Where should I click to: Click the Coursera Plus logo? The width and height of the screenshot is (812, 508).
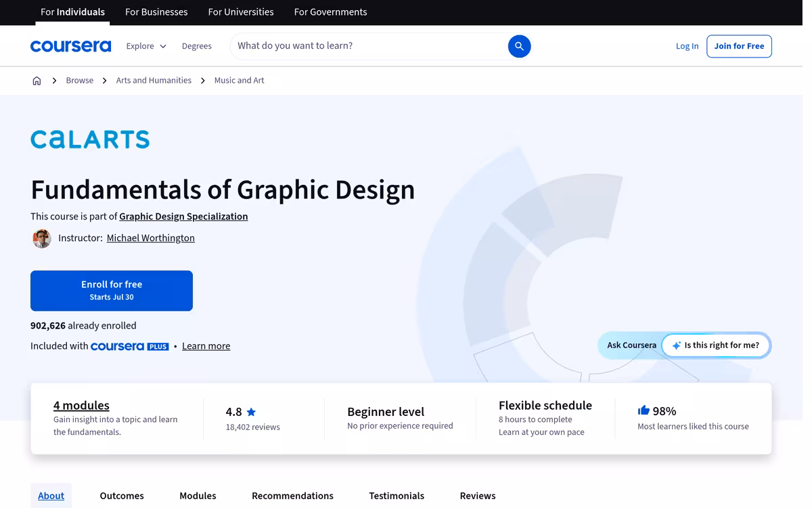coord(129,346)
